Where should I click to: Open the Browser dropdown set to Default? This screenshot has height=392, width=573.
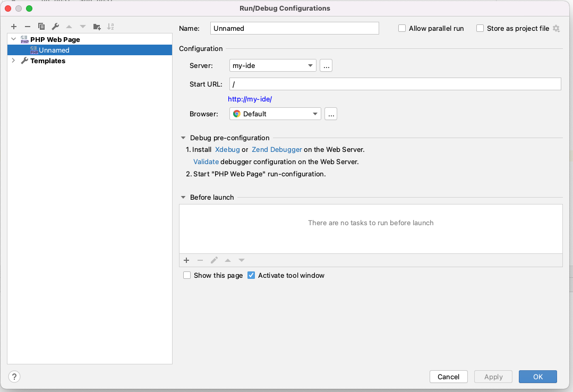click(275, 114)
